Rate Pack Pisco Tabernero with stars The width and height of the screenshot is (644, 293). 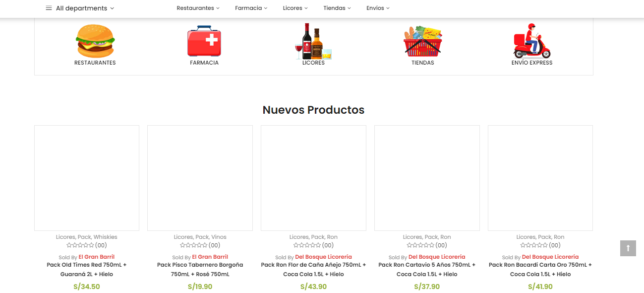194,245
